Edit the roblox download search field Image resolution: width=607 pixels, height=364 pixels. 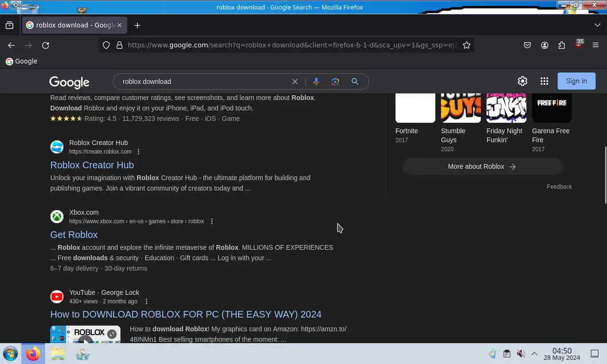[204, 82]
